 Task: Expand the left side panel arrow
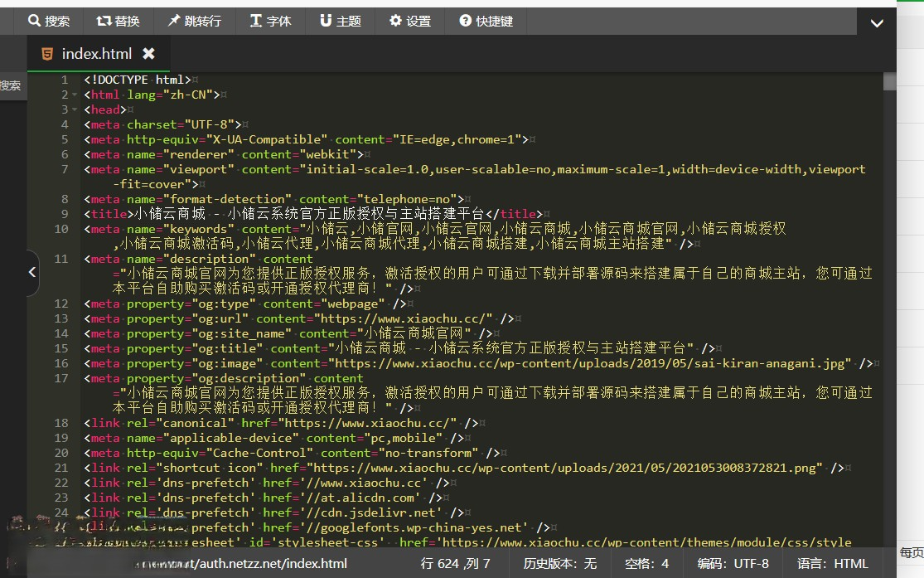click(31, 272)
